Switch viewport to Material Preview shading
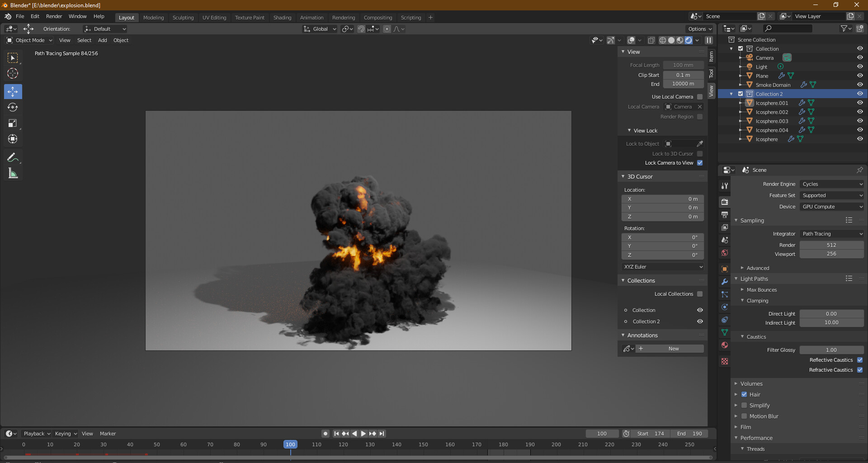Image resolution: width=868 pixels, height=463 pixels. [680, 40]
